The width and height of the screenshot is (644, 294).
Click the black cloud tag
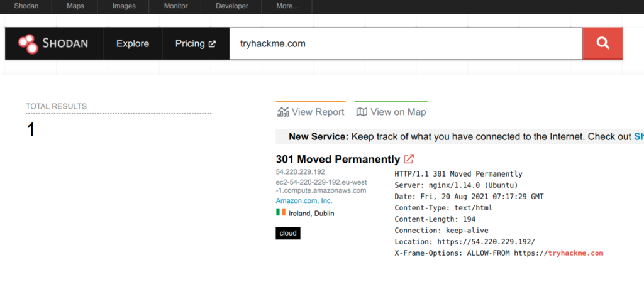(x=288, y=234)
